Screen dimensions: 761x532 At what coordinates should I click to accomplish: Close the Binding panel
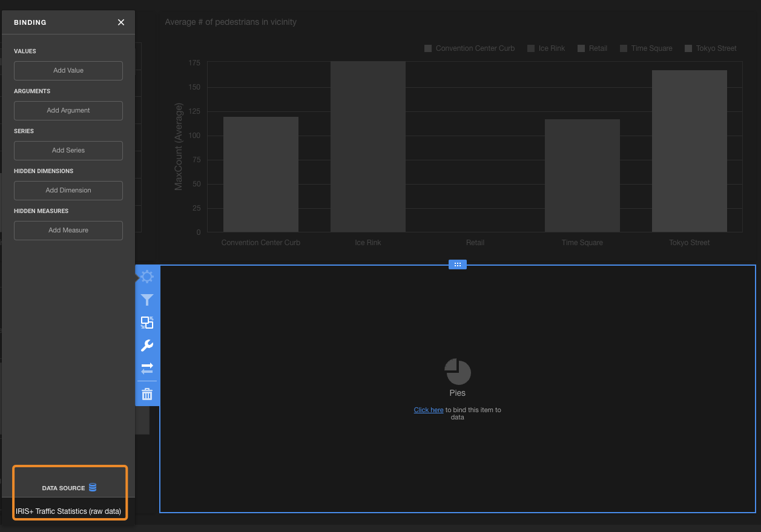coord(121,22)
